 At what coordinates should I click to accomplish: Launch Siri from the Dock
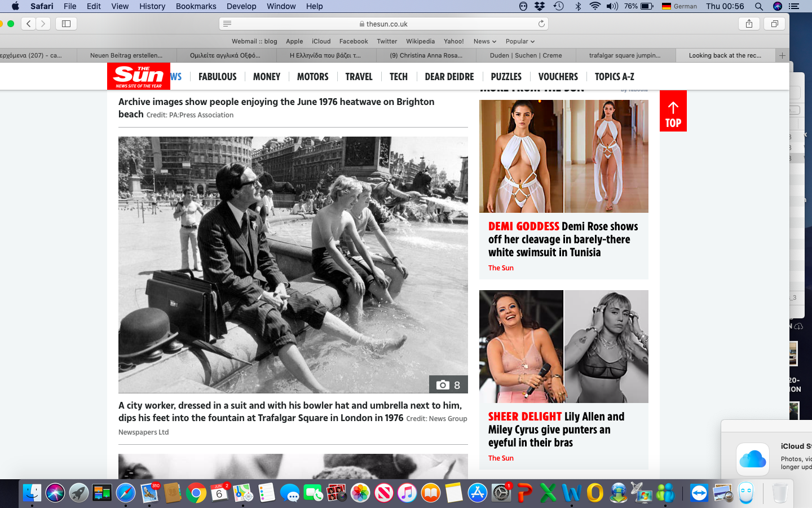(x=55, y=493)
